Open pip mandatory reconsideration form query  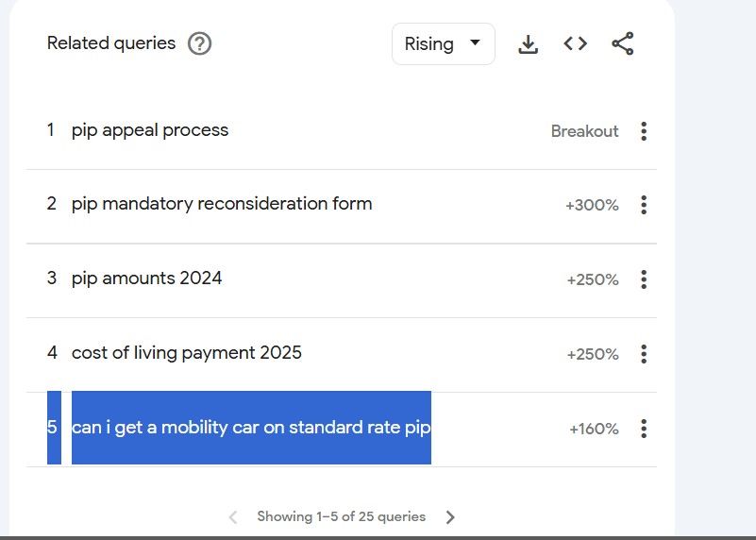click(222, 204)
